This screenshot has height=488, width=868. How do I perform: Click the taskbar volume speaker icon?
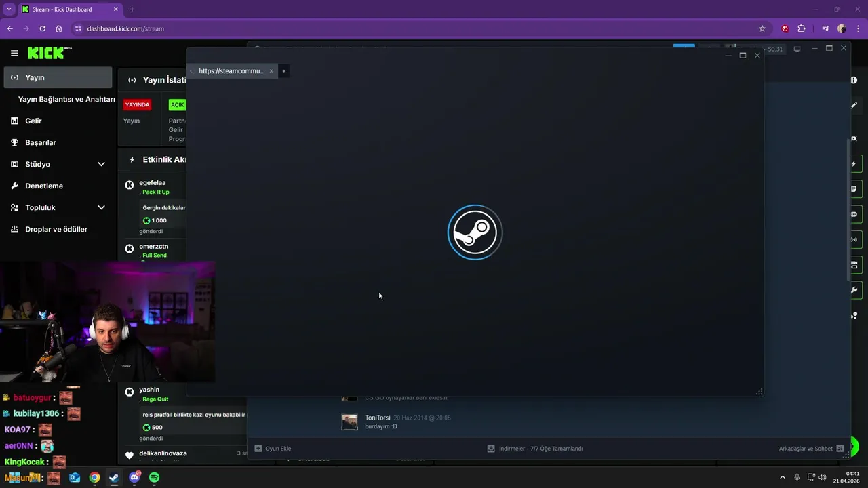pos(823,477)
